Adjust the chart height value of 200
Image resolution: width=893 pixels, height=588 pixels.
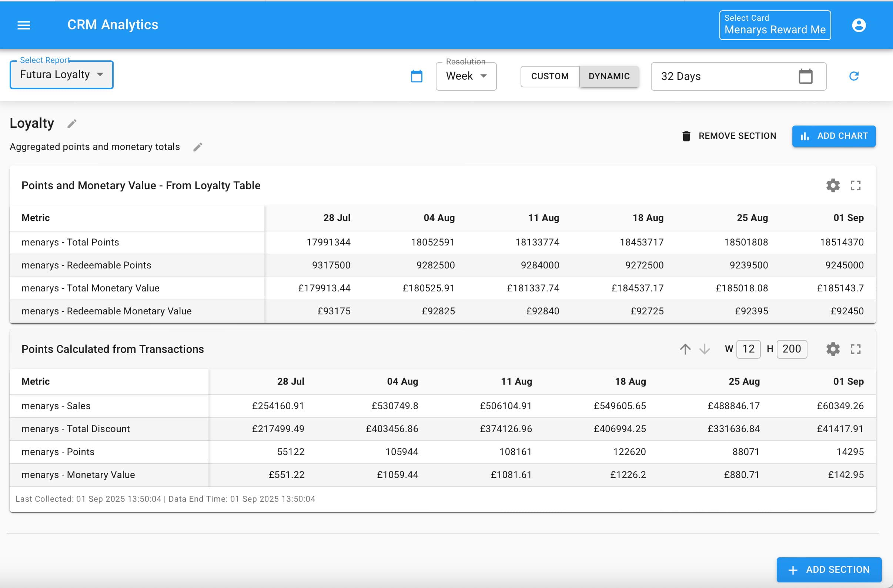tap(792, 349)
